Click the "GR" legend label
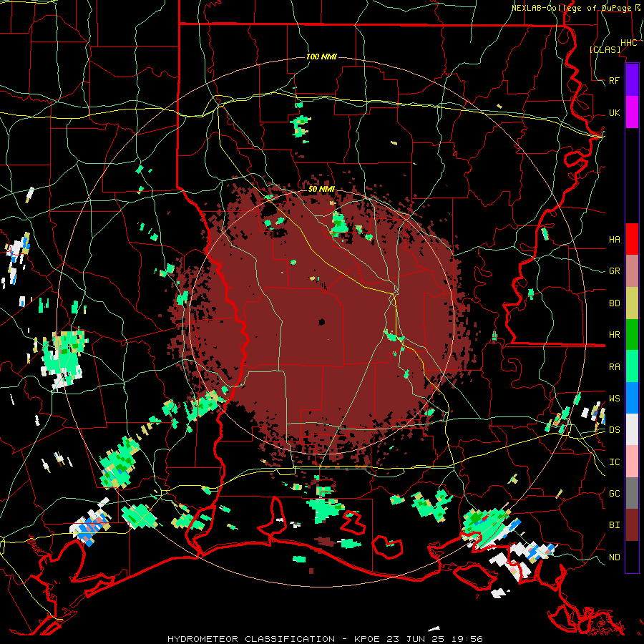 coord(615,271)
